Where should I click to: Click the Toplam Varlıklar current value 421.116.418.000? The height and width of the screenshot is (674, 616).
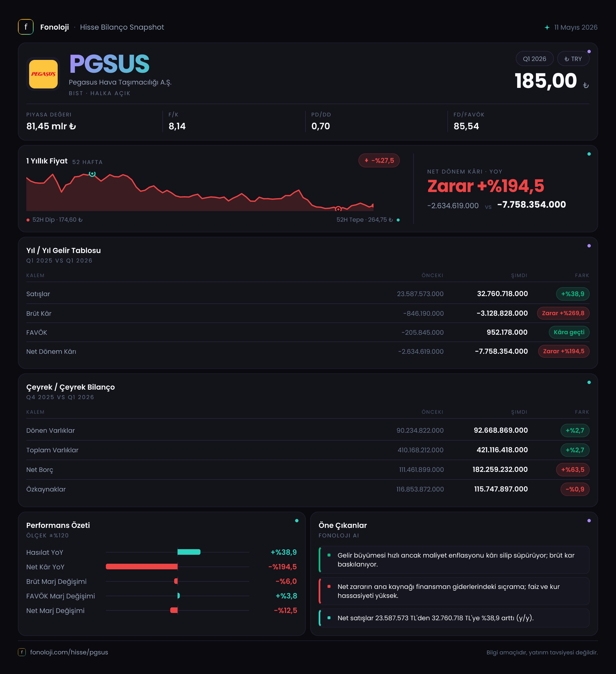(x=502, y=450)
